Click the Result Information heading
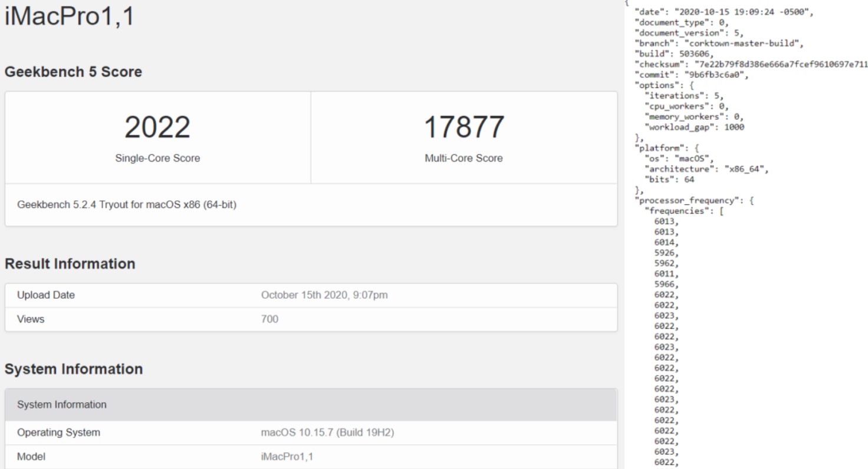Image resolution: width=868 pixels, height=469 pixels. (70, 265)
